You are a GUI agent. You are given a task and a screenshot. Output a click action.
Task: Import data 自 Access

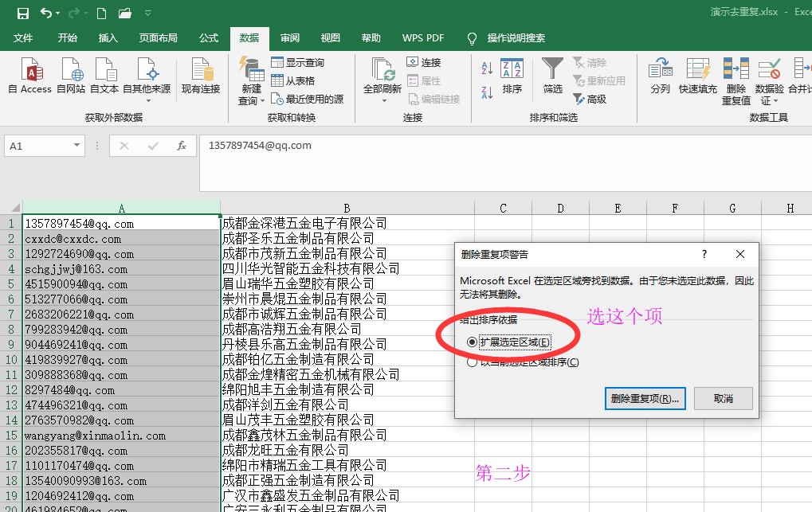point(30,76)
